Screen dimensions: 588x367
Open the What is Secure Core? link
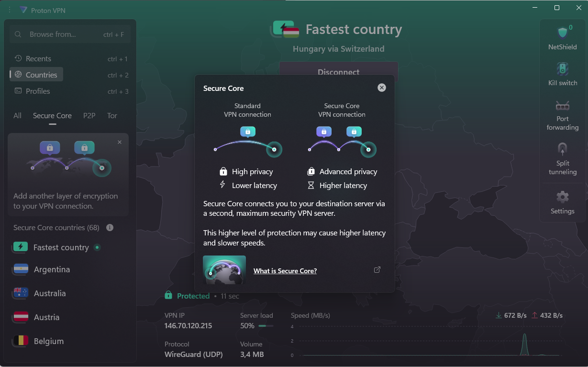(x=285, y=271)
